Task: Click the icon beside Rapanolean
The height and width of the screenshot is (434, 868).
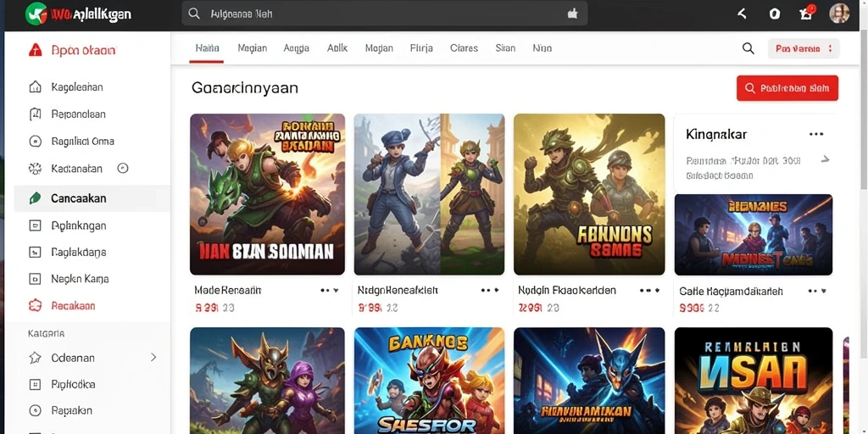Action: click(35, 114)
